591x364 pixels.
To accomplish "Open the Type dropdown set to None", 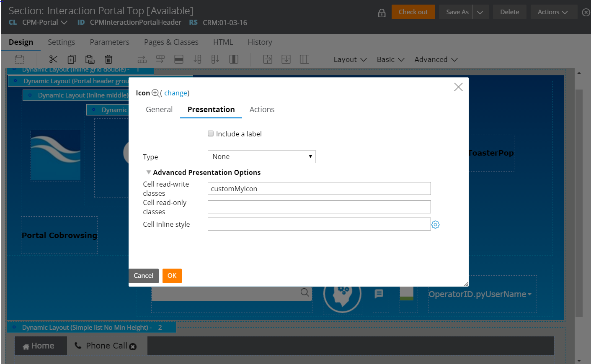I will pos(261,157).
